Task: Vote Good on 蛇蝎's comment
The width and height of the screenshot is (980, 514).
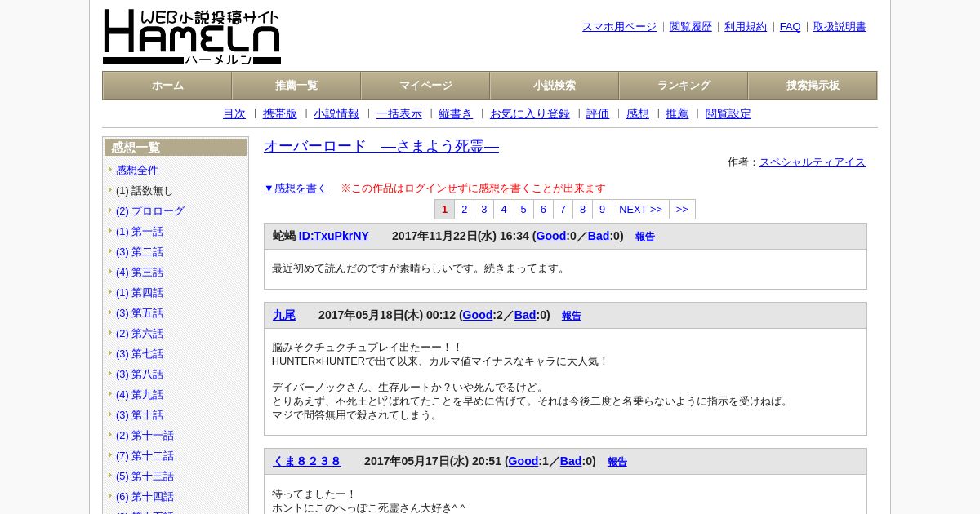Action: [551, 236]
